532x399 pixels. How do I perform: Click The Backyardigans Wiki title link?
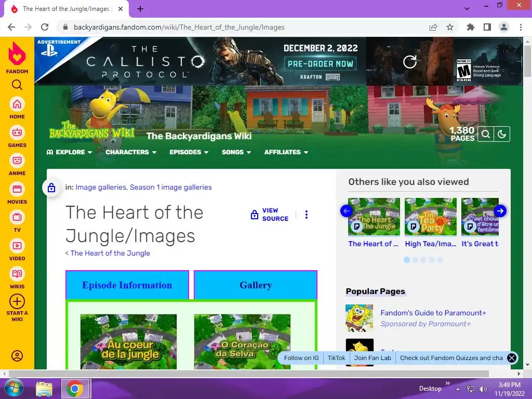[x=199, y=136]
